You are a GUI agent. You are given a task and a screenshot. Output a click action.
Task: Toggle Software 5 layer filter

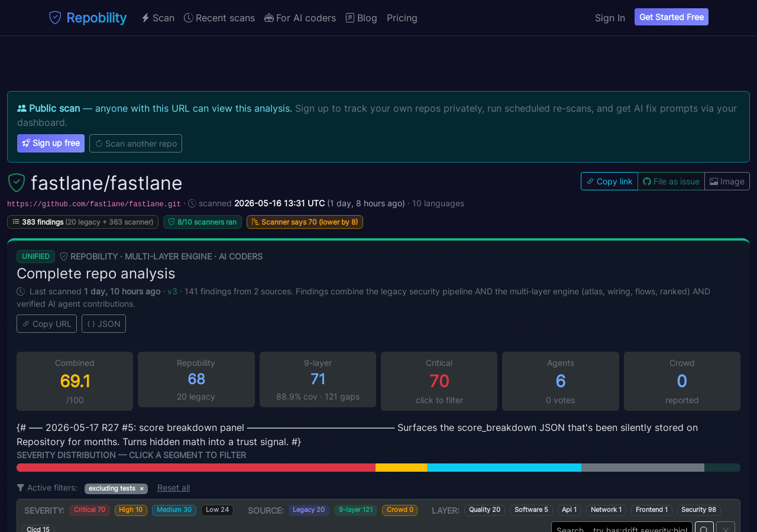click(x=531, y=510)
